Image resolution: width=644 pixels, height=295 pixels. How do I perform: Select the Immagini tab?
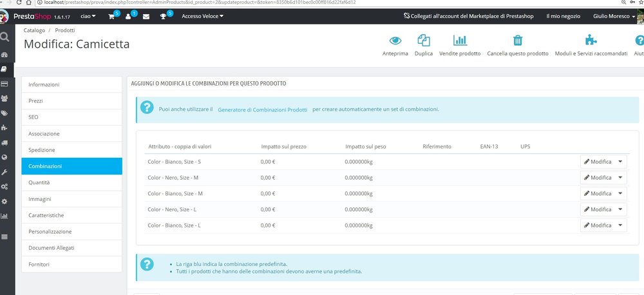(x=72, y=199)
